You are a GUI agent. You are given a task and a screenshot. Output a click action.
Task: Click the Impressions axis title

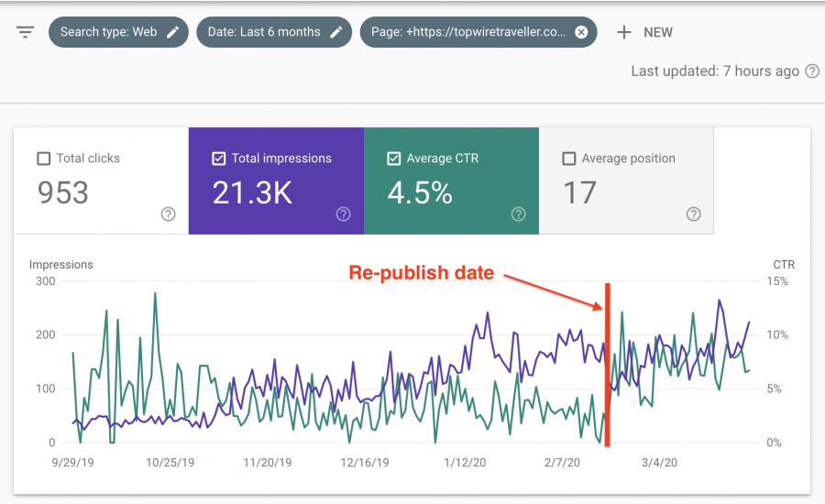61,265
